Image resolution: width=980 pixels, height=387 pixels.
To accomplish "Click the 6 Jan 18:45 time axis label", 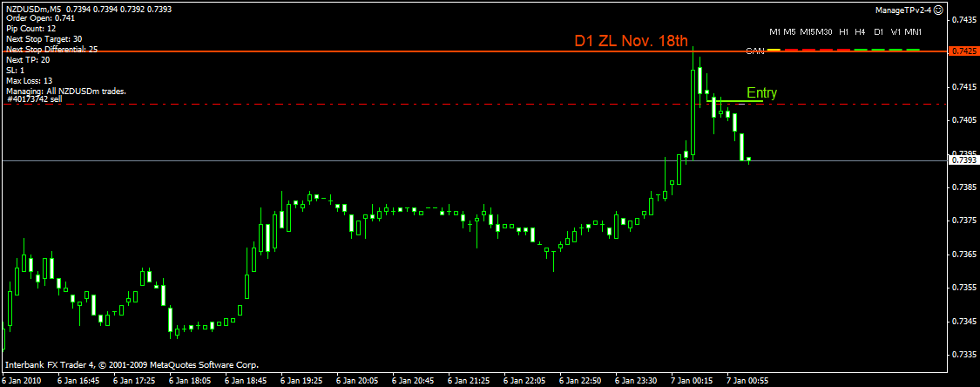I will point(245,379).
